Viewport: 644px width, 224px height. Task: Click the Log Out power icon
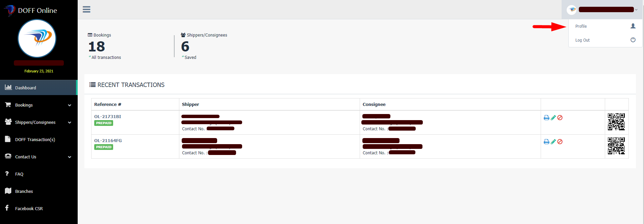[x=633, y=40]
